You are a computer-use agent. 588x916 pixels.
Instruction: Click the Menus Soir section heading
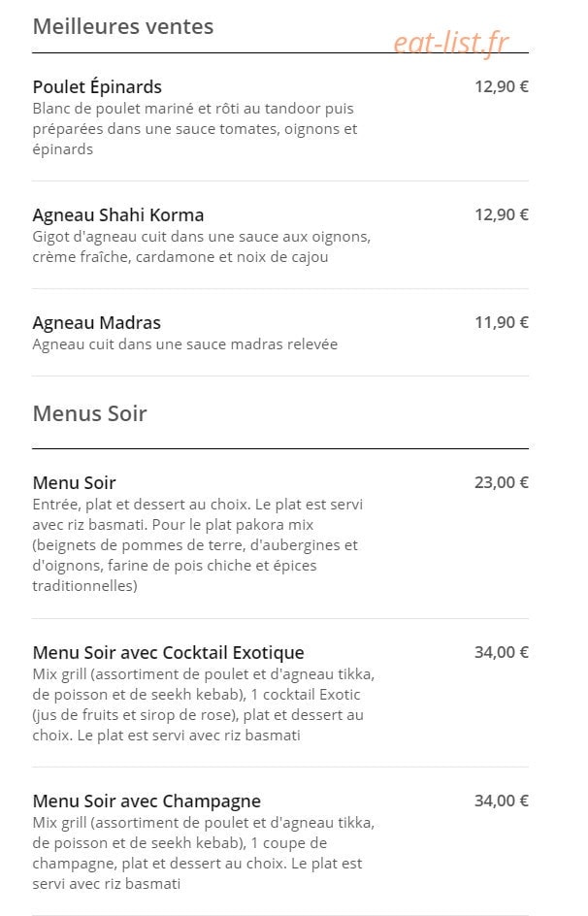point(89,413)
